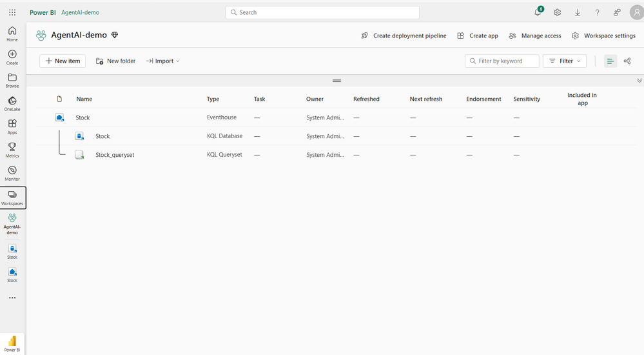This screenshot has height=355, width=644.
Task: Open Metrics in the sidebar
Action: (12, 150)
